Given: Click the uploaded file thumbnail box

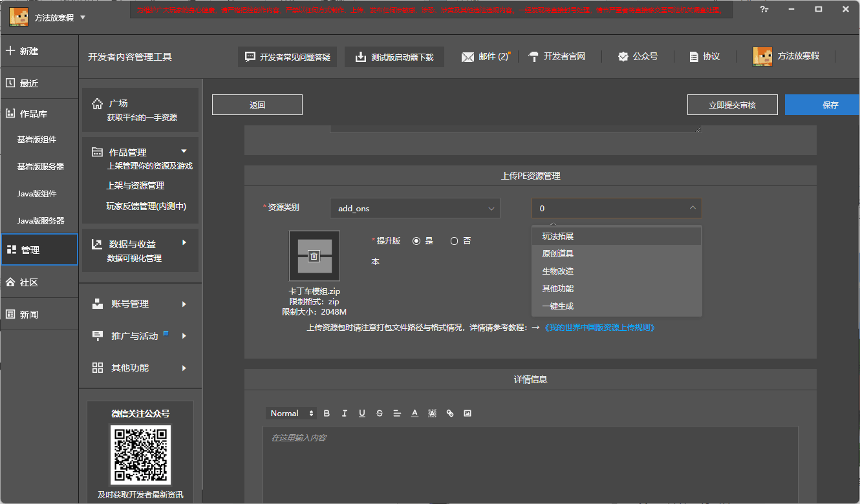Looking at the screenshot, I should pos(314,256).
